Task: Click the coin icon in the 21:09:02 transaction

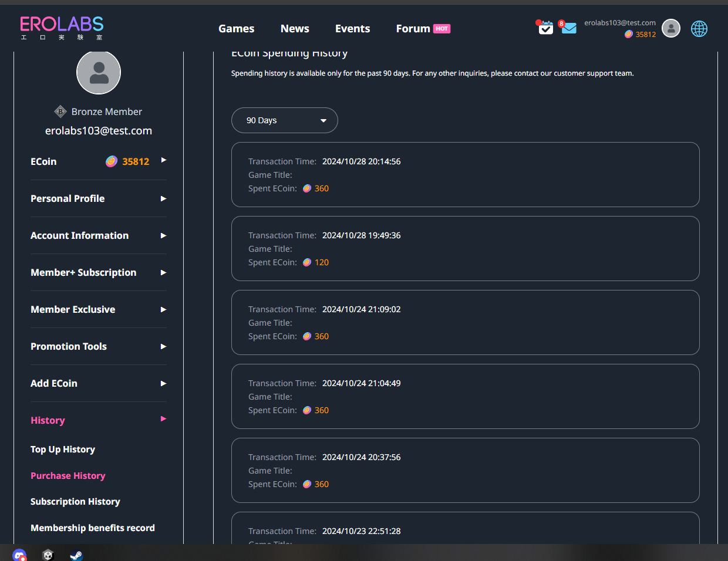Action: [x=307, y=336]
